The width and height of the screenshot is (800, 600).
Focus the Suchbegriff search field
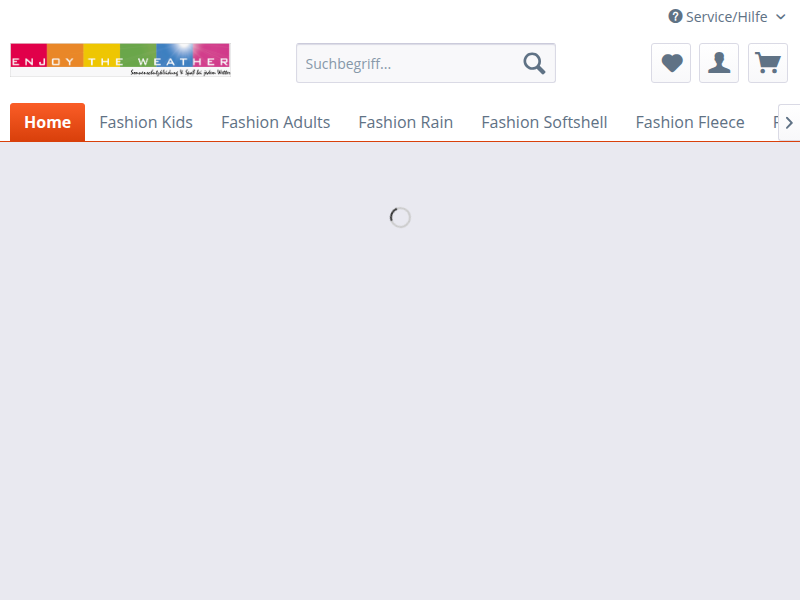410,64
